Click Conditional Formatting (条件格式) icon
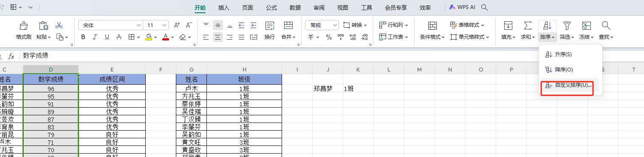The width and height of the screenshot is (644, 157). click(432, 26)
